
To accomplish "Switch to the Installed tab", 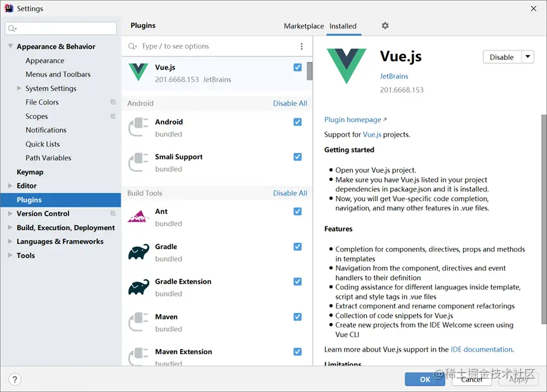I will (x=343, y=26).
